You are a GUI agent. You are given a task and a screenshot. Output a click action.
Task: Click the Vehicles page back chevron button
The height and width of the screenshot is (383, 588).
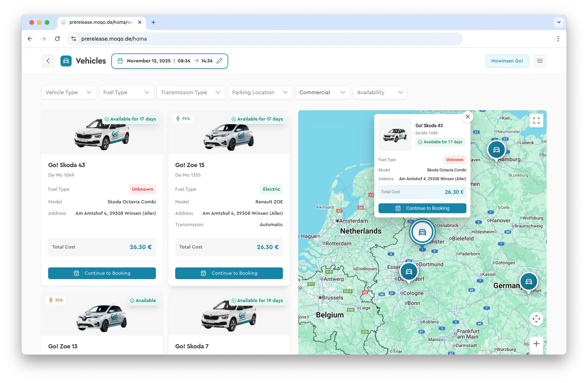48,61
